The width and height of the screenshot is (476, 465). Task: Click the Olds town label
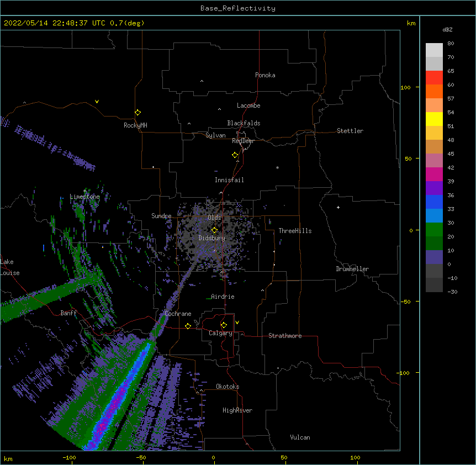pos(214,218)
